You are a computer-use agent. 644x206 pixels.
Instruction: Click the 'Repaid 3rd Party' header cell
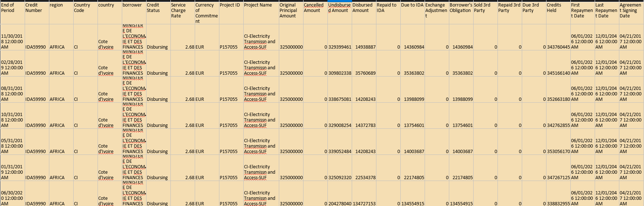509,13
